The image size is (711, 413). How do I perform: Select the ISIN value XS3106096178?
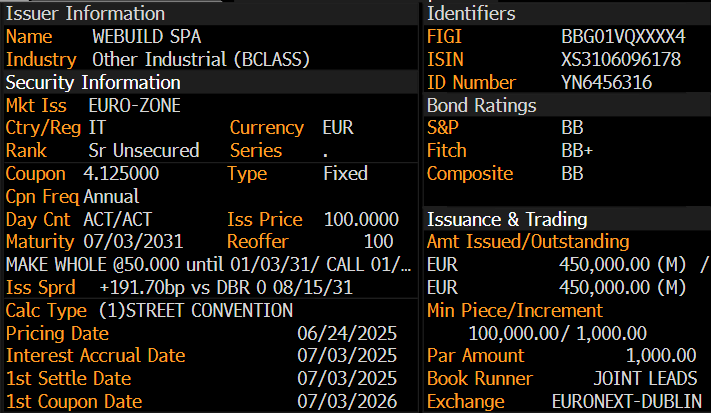(621, 59)
